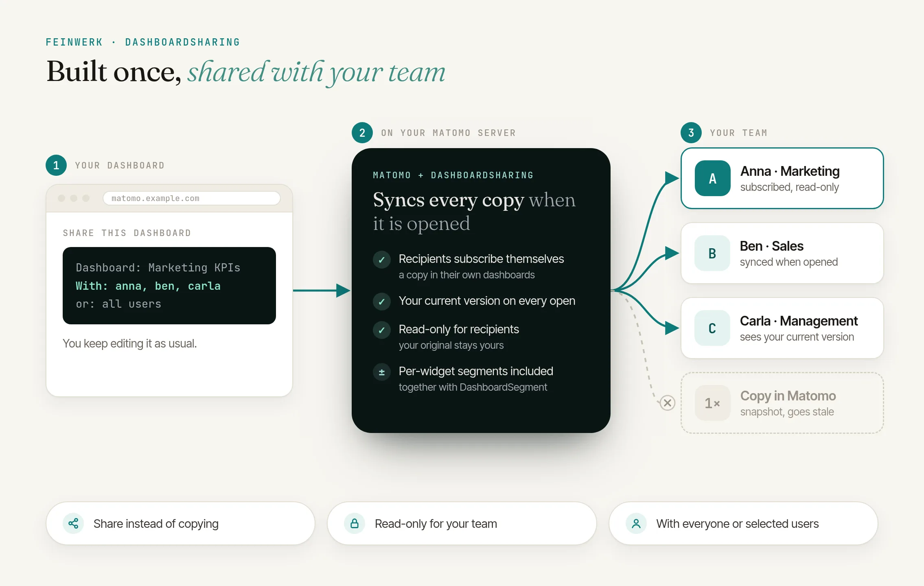Click the circled X at the dashed line's end
The width and height of the screenshot is (924, 586).
pos(668,403)
